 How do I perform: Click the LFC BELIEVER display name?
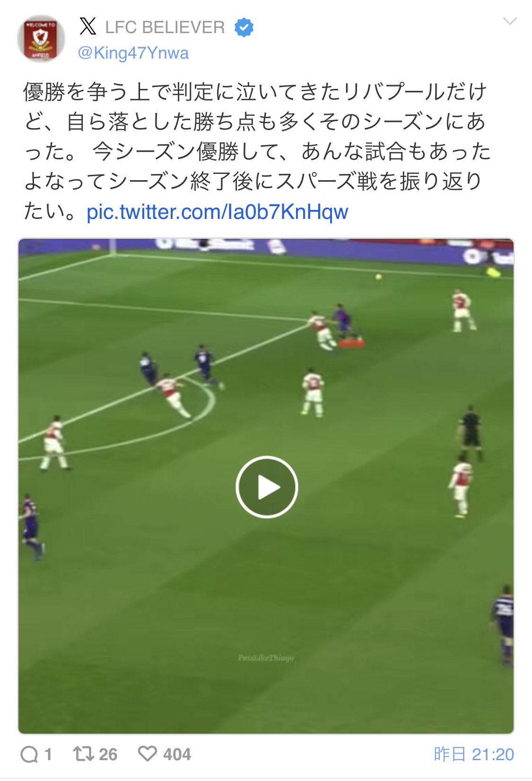(x=165, y=27)
